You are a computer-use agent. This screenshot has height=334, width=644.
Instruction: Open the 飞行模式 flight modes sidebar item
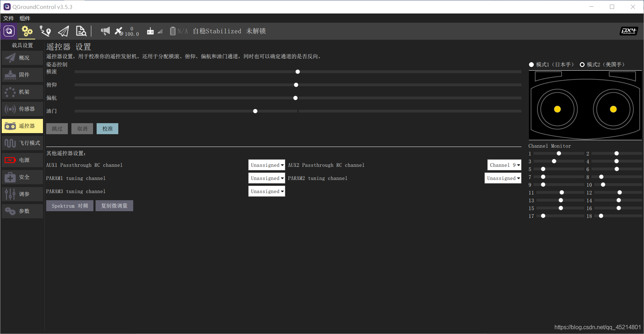(x=22, y=143)
